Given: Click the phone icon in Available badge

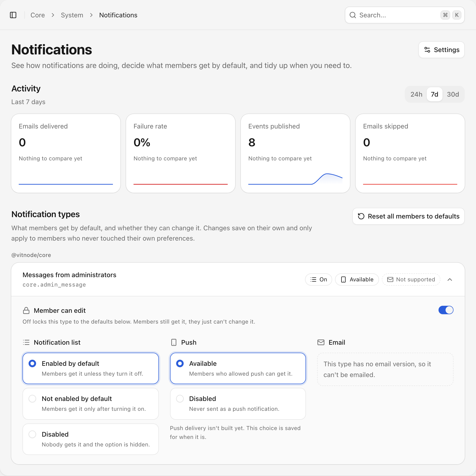Looking at the screenshot, I should [343, 280].
